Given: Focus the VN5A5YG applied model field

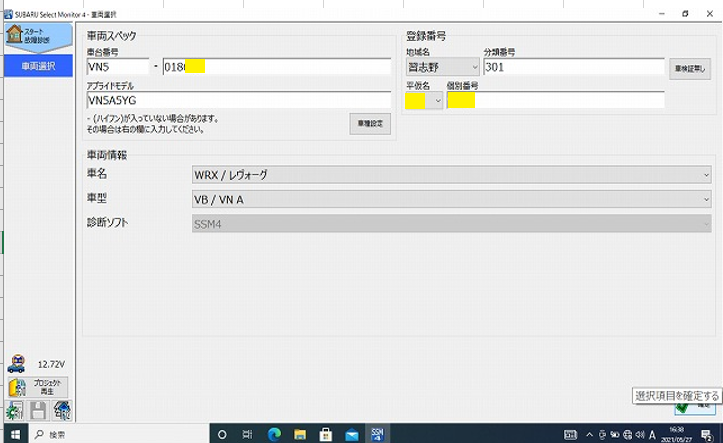Looking at the screenshot, I should point(238,100).
